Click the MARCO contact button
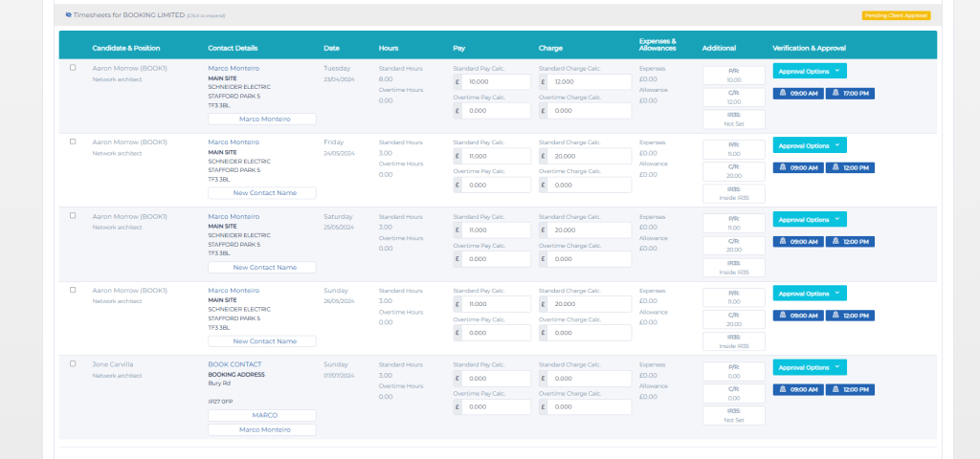The image size is (980, 459). 262,415
